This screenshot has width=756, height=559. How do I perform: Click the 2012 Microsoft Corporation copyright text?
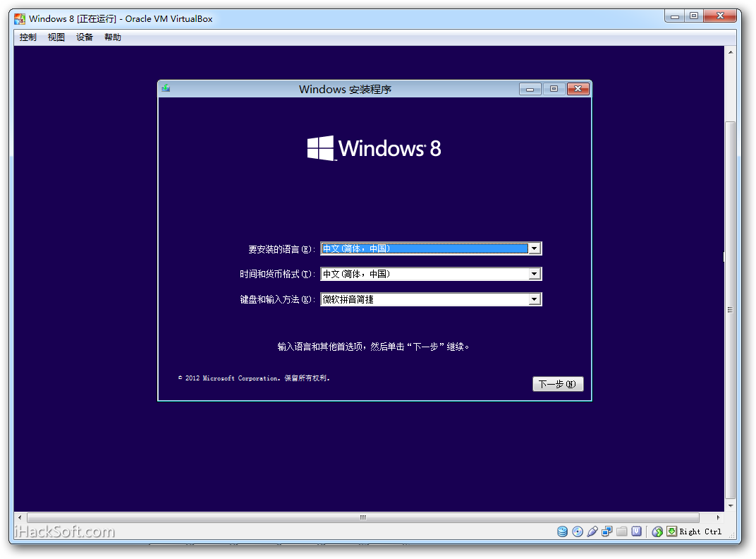coord(254,378)
